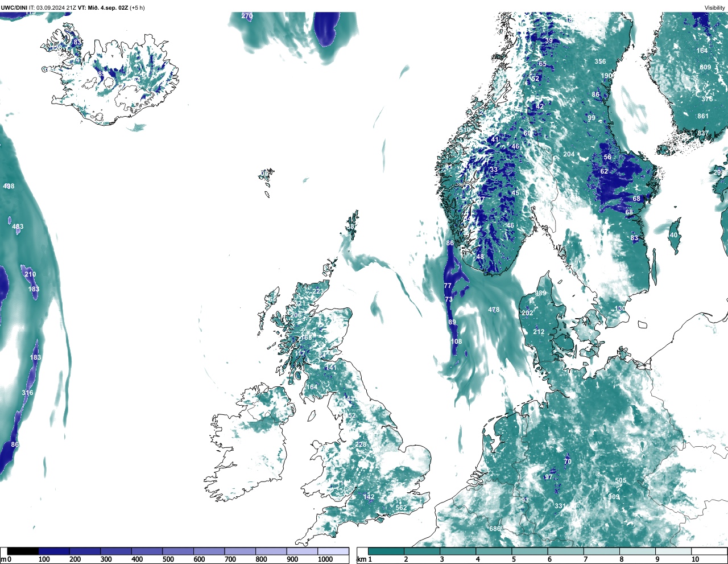Click the '562' value in southeast England

[x=401, y=508]
